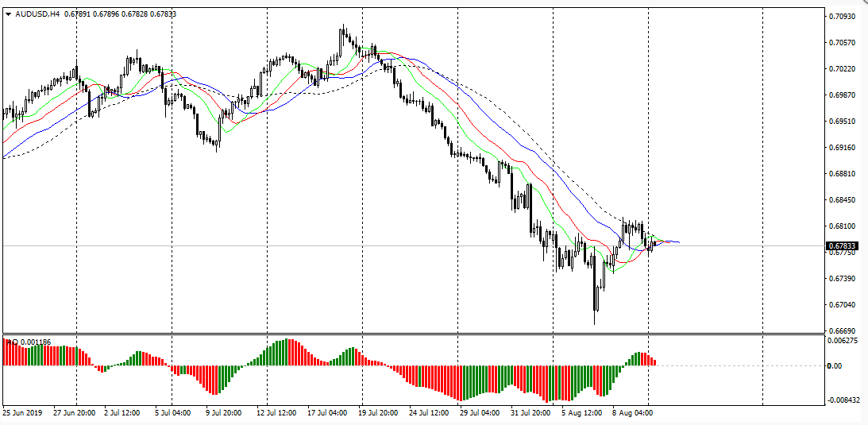
Task: Select the AO 0.001186 indicator label
Action: pos(29,342)
